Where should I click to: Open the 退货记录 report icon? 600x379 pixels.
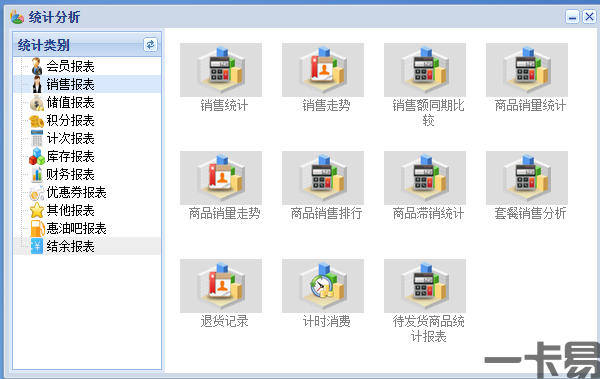[221, 286]
